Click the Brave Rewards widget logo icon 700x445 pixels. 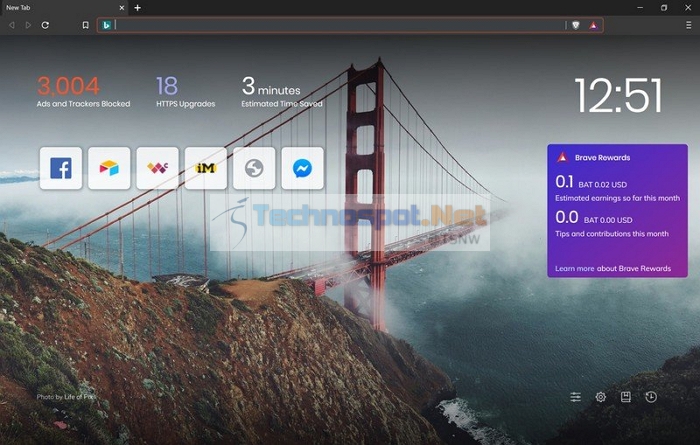click(562, 157)
